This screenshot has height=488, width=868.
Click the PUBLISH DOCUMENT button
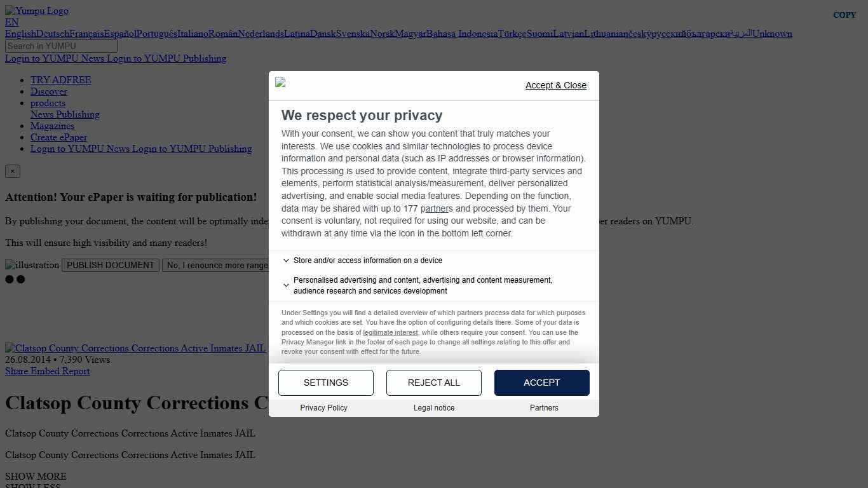point(111,265)
